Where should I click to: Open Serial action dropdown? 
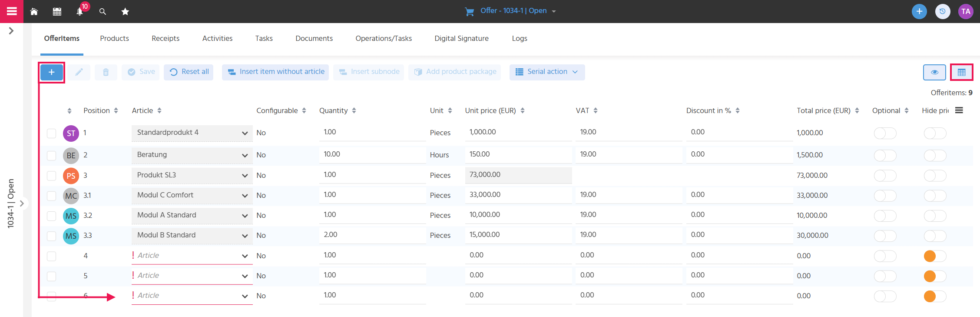coord(547,72)
